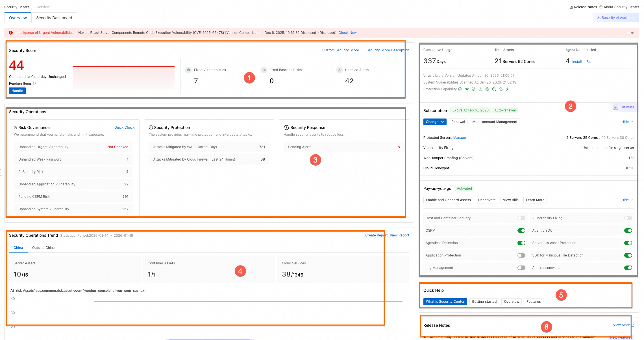This screenshot has width=644, height=340.
Task: Click the red urgent vulnerability alert icon
Action: pos(11,33)
